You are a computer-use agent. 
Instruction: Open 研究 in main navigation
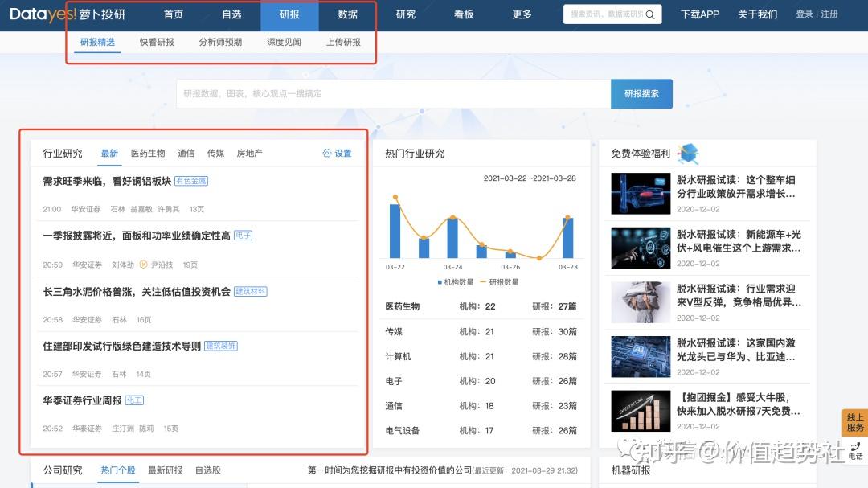(x=406, y=14)
